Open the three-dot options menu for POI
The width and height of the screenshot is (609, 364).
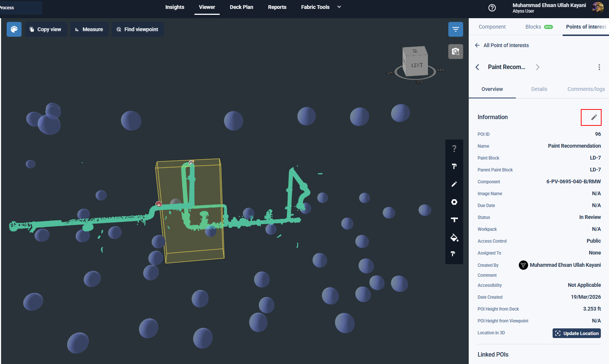tap(599, 67)
